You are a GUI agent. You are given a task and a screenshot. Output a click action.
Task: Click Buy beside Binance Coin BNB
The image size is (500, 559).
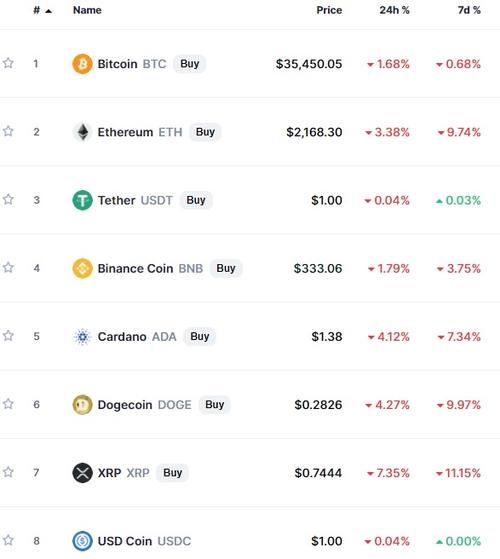point(226,268)
